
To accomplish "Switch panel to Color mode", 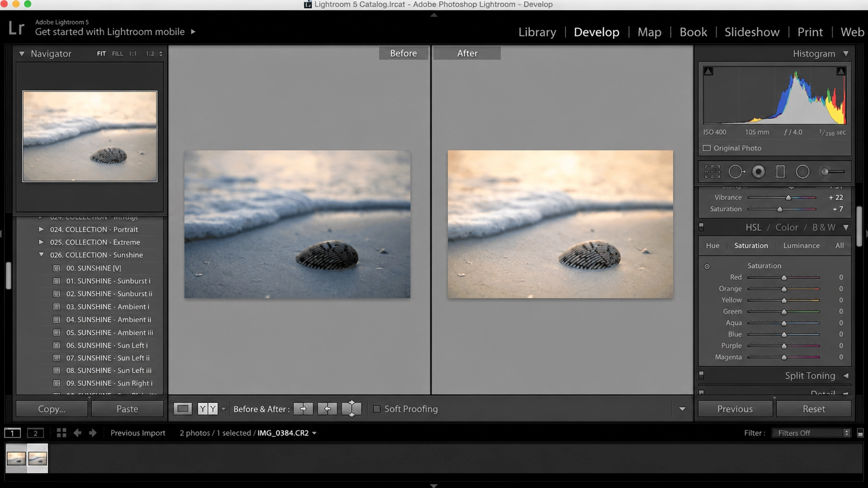I will [x=787, y=227].
